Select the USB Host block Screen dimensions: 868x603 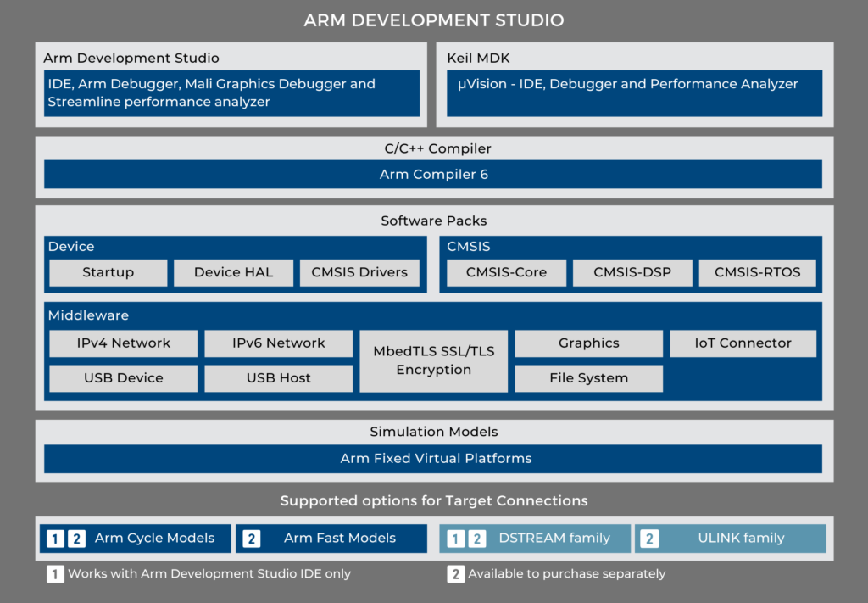(278, 378)
